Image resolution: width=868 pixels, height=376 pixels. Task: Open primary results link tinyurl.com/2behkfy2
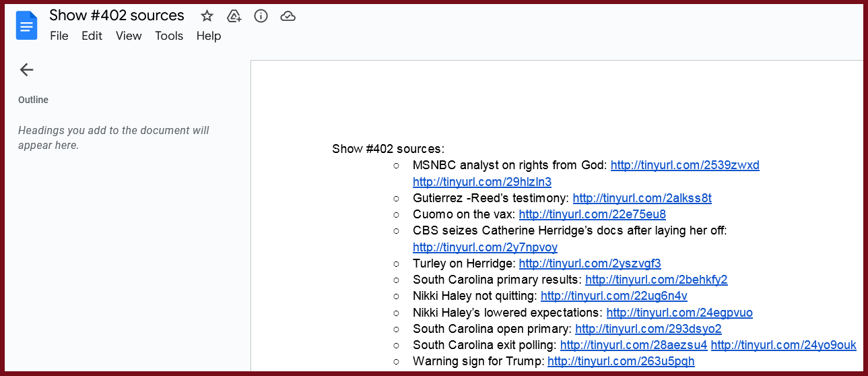[x=657, y=280]
